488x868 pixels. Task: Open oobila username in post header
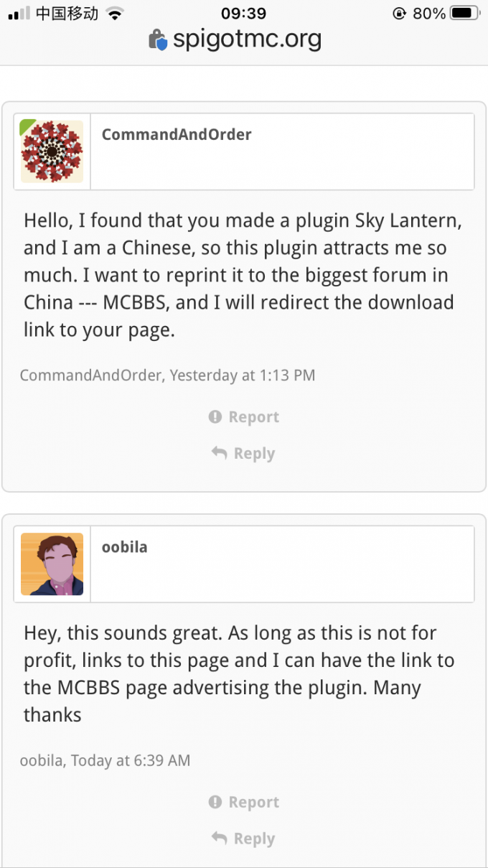click(x=125, y=546)
